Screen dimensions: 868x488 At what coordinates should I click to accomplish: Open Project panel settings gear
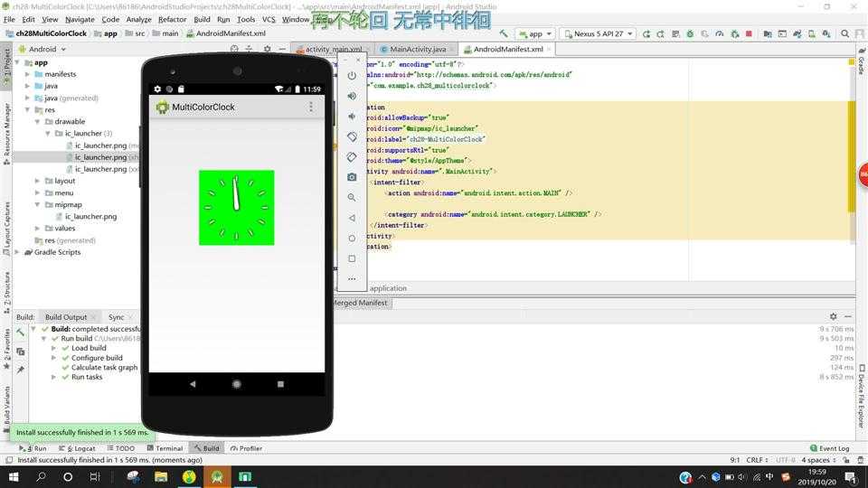268,49
